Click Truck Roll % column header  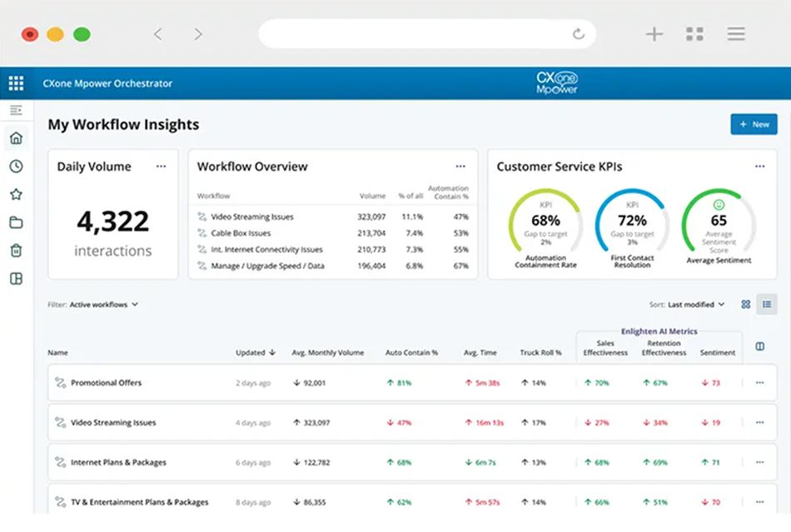click(540, 352)
